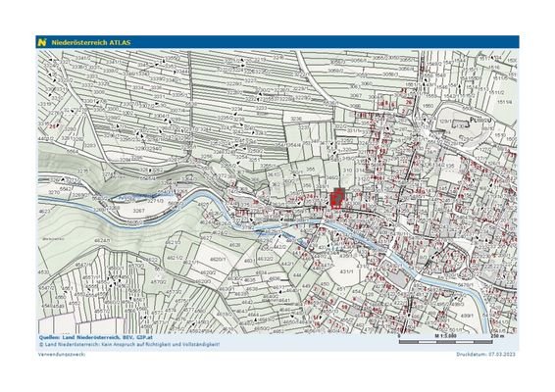Click the Verwendungszweck field label

coord(62,354)
